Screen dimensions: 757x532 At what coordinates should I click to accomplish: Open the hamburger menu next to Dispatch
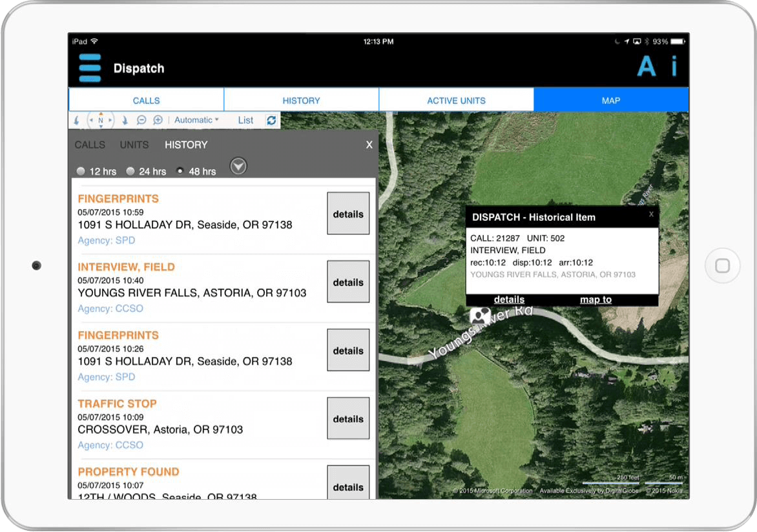90,68
